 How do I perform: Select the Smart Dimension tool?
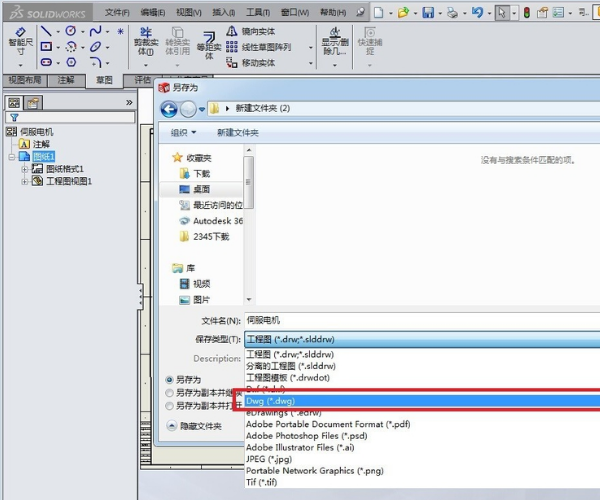coord(21,41)
